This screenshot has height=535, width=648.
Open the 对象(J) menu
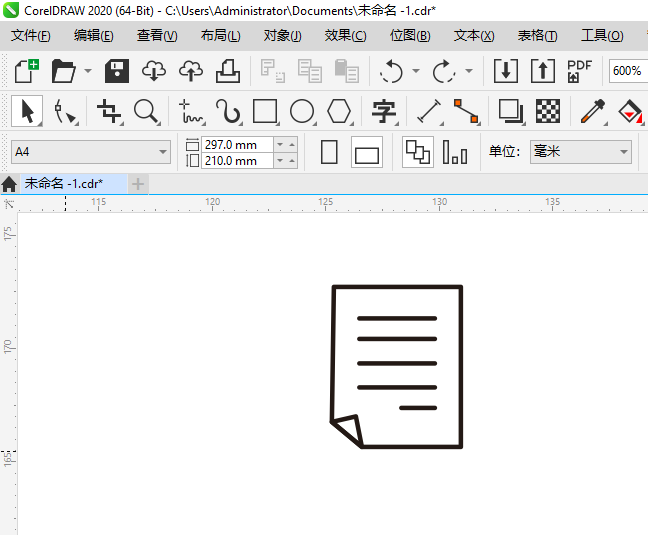[283, 36]
